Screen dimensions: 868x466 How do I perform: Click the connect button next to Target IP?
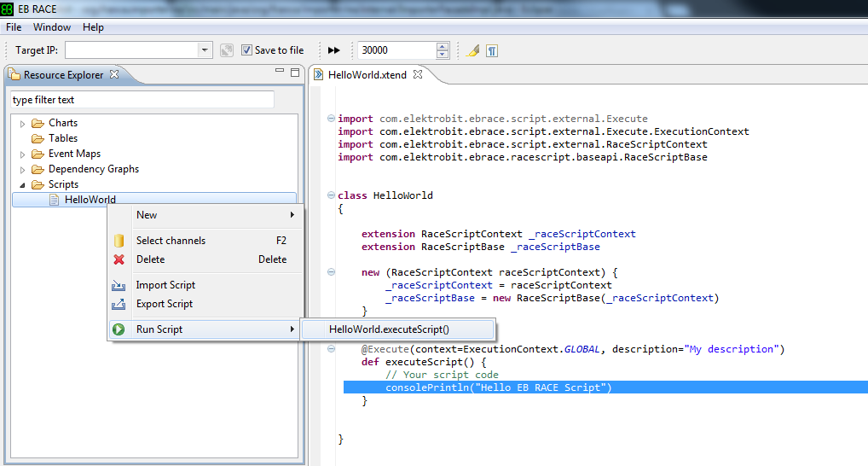[227, 50]
